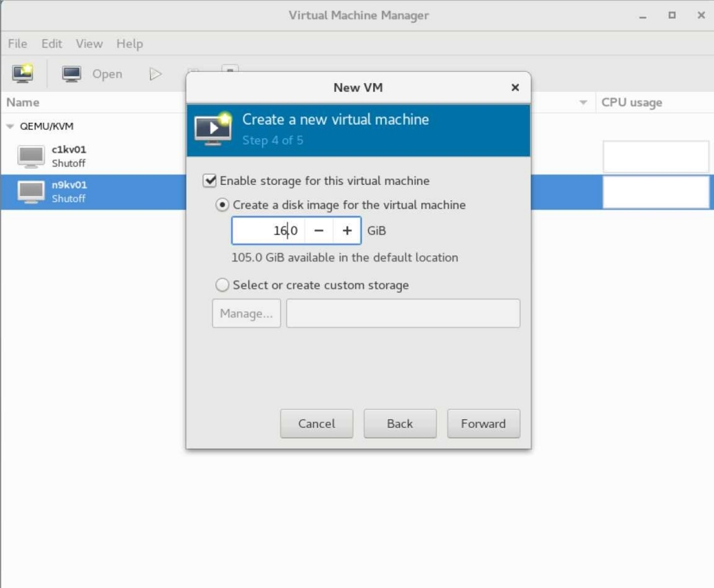Go Back to the previous step

[400, 423]
